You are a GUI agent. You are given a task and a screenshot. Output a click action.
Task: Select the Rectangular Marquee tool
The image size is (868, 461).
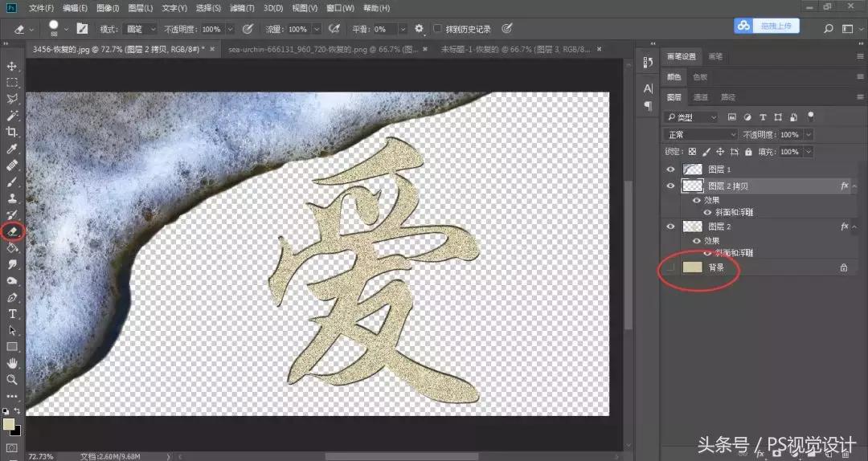pos(11,83)
